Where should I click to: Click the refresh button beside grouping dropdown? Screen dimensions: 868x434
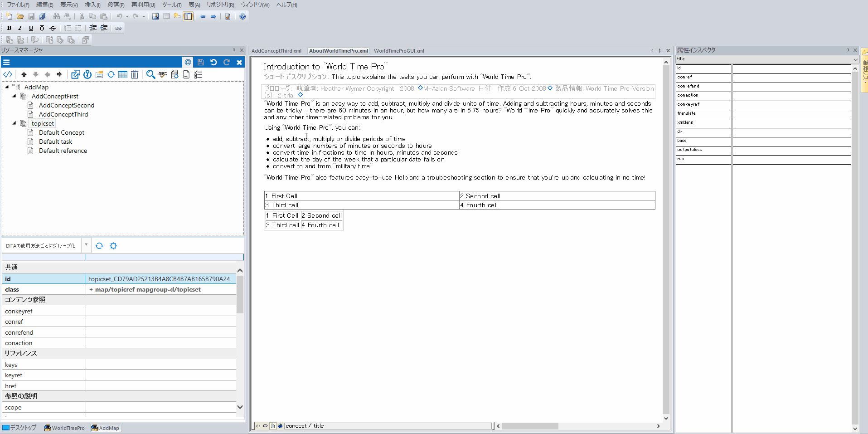99,246
